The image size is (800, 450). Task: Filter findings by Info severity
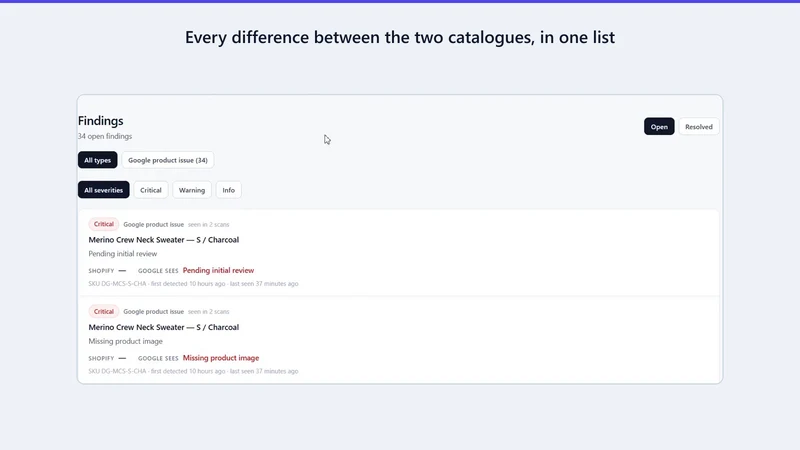tap(229, 190)
